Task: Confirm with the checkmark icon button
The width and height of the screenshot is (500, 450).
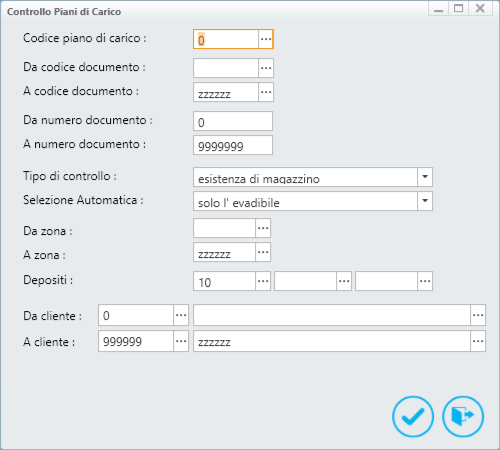Action: coord(413,416)
